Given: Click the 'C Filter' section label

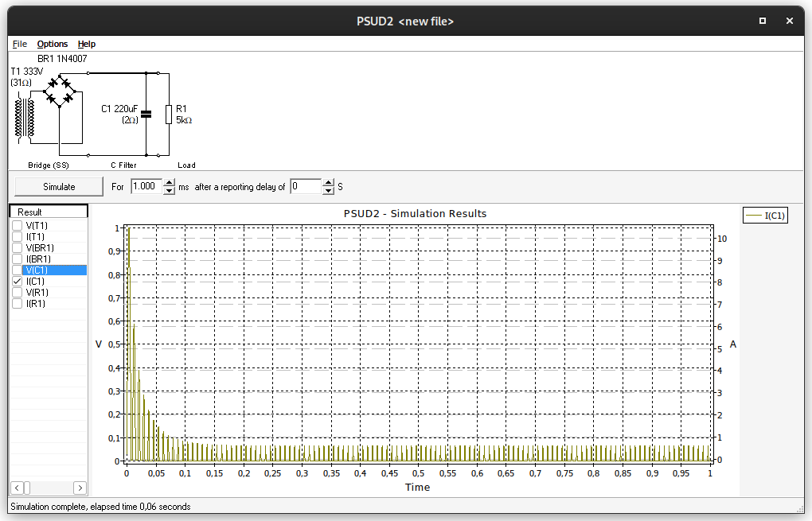Looking at the screenshot, I should [x=123, y=165].
